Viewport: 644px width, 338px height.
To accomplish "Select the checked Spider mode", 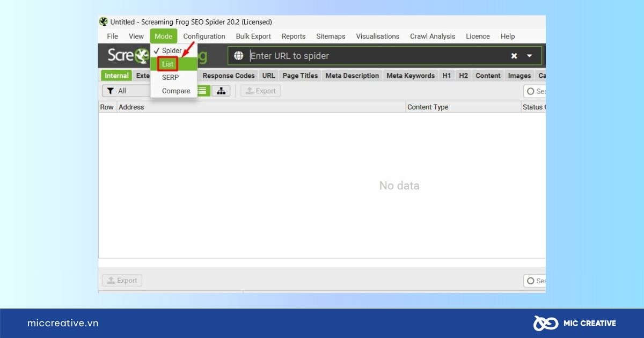I will click(x=171, y=50).
